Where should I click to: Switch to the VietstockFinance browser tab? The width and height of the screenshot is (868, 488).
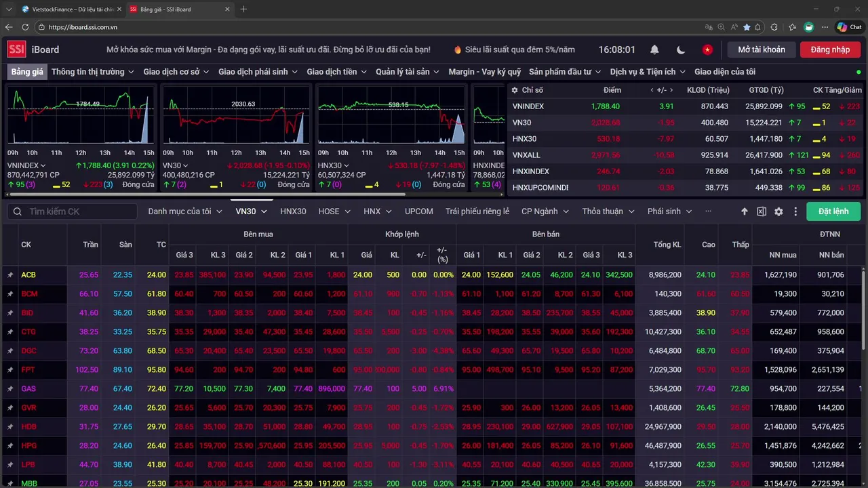71,9
